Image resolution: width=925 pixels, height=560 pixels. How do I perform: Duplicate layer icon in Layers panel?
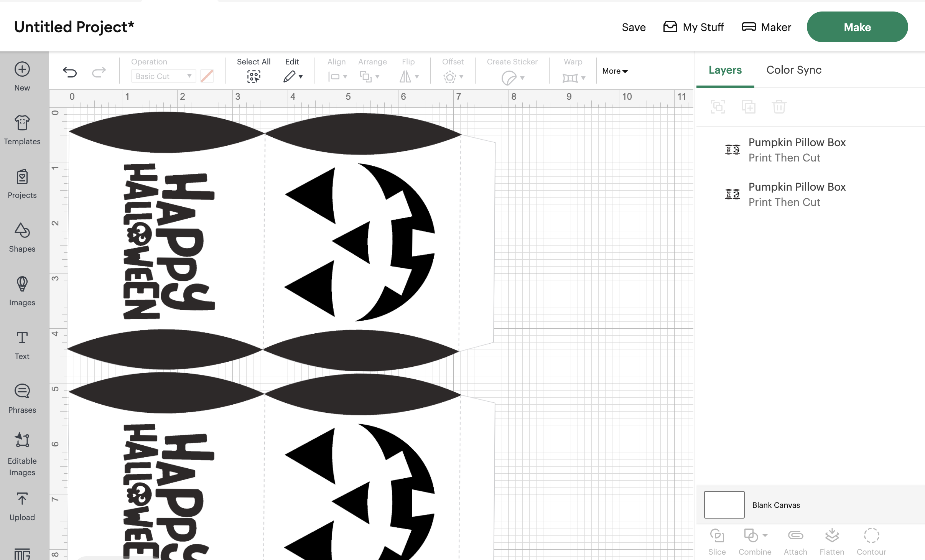pos(748,107)
